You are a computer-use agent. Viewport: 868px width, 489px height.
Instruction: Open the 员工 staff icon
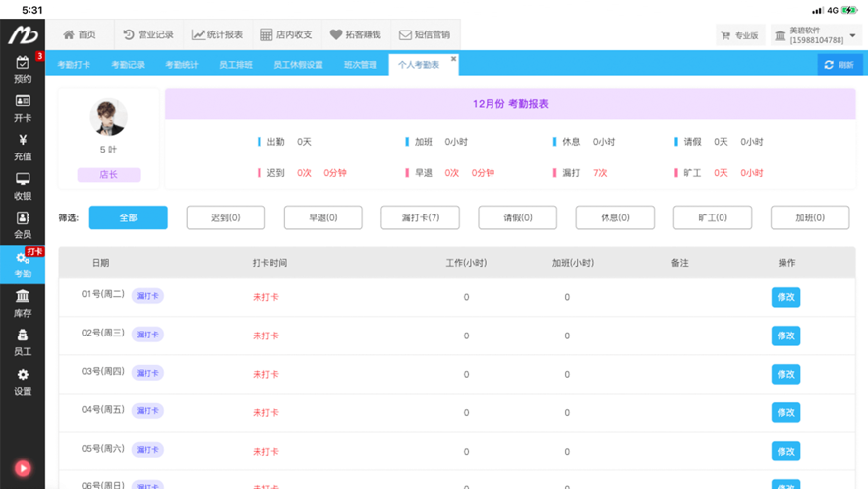point(23,342)
